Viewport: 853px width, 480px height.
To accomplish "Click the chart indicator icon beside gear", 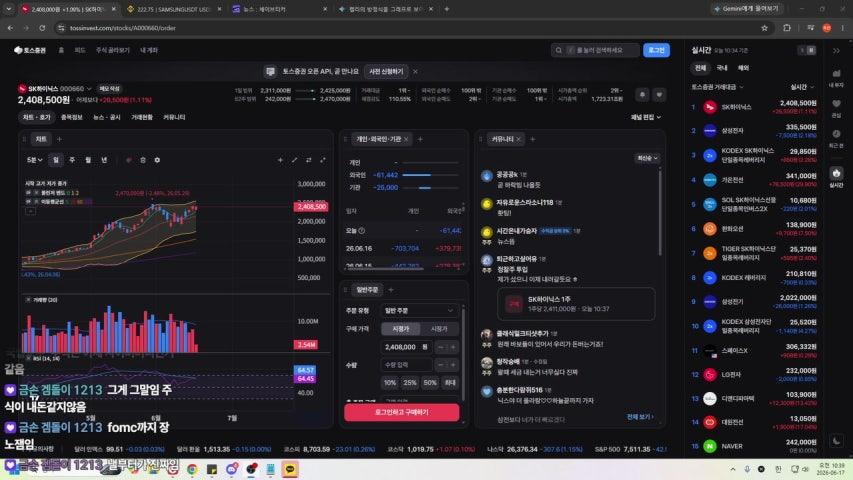I will coord(143,160).
